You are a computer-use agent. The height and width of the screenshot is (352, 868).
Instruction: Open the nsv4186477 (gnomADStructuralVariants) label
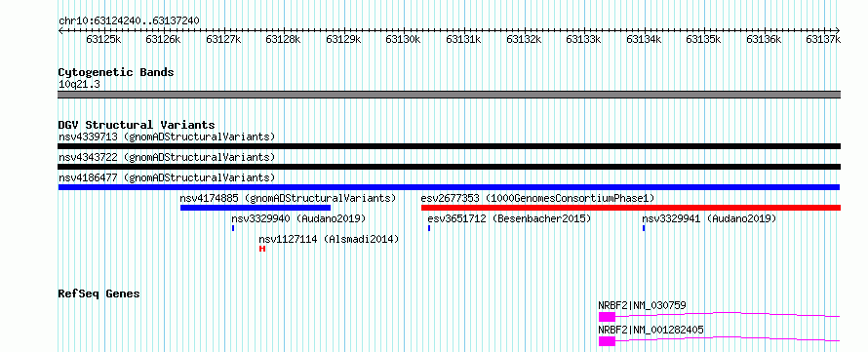pos(167,177)
